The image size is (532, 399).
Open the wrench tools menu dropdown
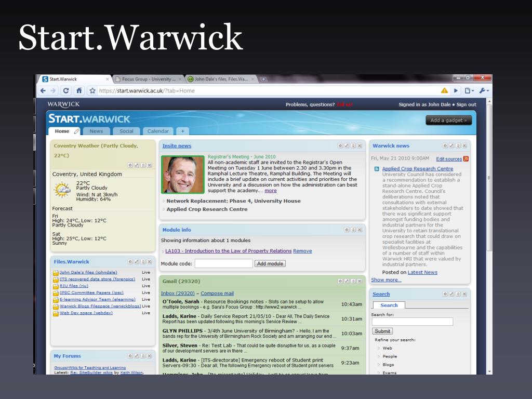tap(484, 90)
